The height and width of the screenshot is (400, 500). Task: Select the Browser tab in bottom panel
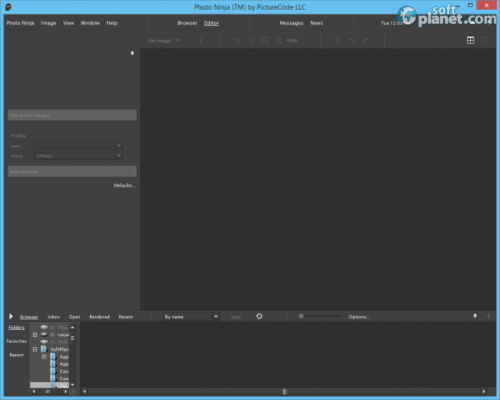[x=29, y=317]
